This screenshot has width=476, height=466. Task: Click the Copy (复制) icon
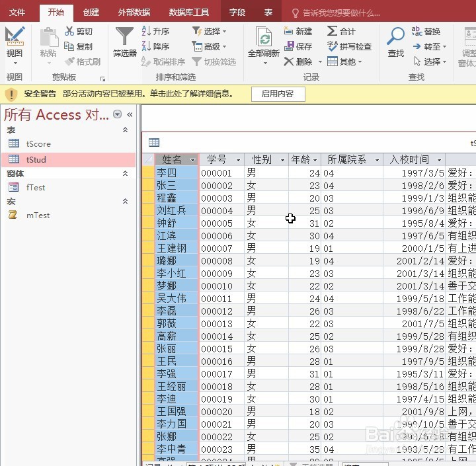coord(69,46)
